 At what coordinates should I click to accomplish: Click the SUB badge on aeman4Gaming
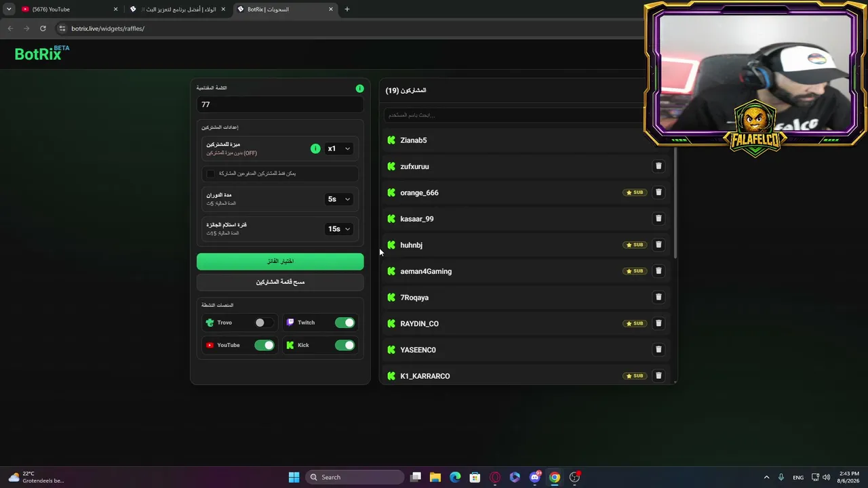(x=635, y=271)
